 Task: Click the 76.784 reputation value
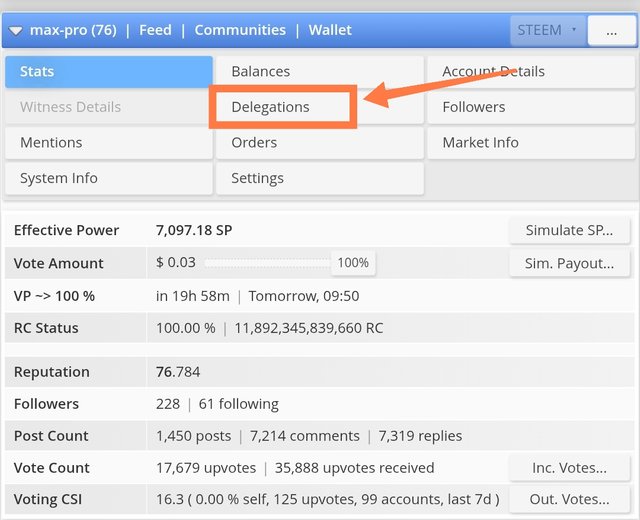tap(178, 372)
